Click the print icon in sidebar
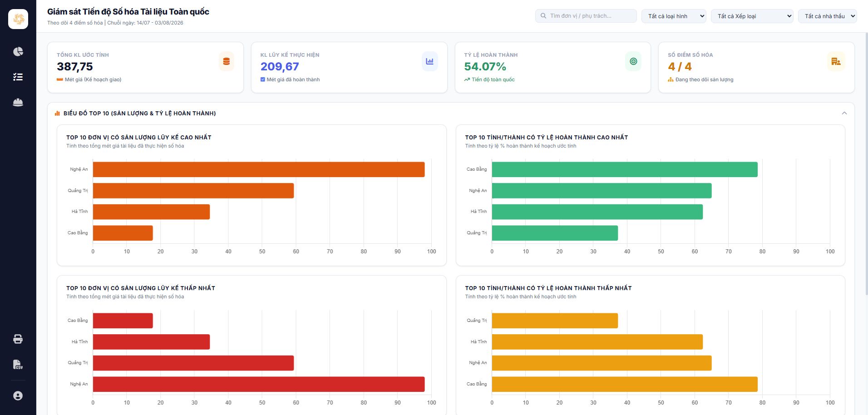Viewport: 868px width, 415px height. click(x=18, y=339)
